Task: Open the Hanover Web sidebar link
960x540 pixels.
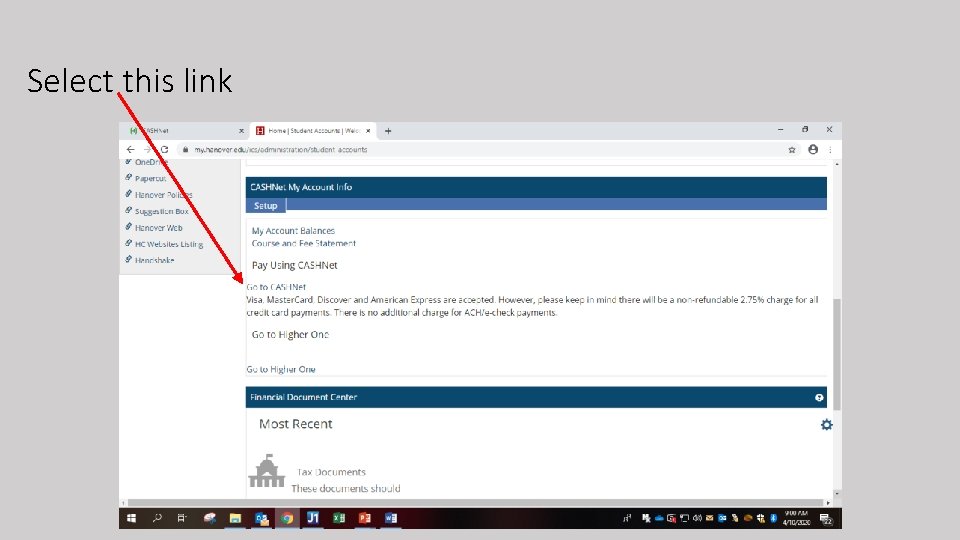Action: pos(159,228)
